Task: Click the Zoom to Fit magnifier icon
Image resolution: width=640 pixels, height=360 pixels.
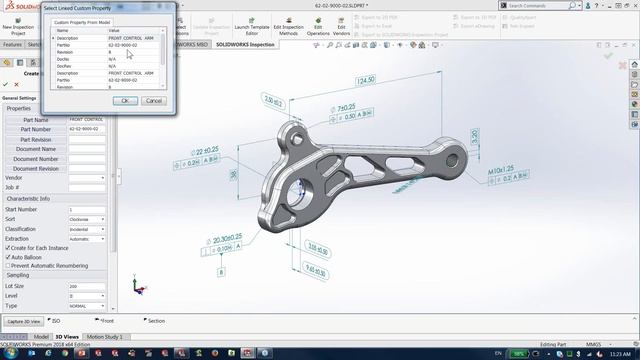Action: point(329,45)
